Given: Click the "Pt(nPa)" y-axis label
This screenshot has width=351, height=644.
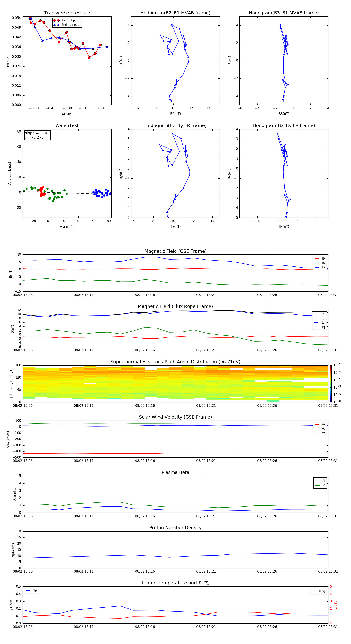Looking at the screenshot, I should pyautogui.click(x=8, y=61).
